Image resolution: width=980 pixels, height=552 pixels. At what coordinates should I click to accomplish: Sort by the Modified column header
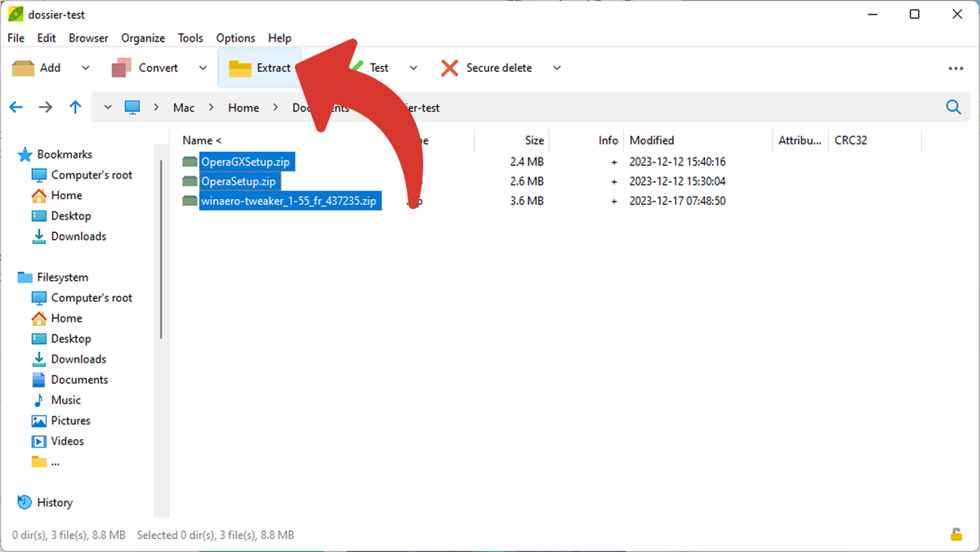click(652, 140)
